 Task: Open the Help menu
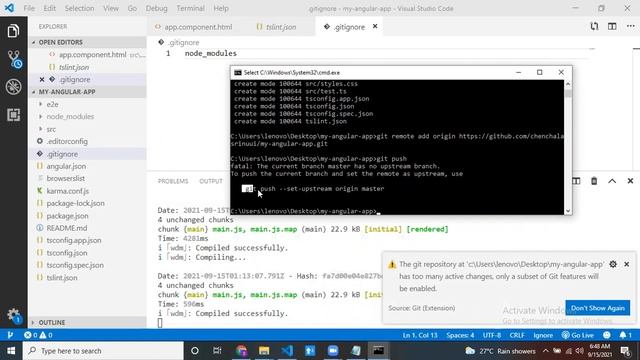(x=221, y=8)
